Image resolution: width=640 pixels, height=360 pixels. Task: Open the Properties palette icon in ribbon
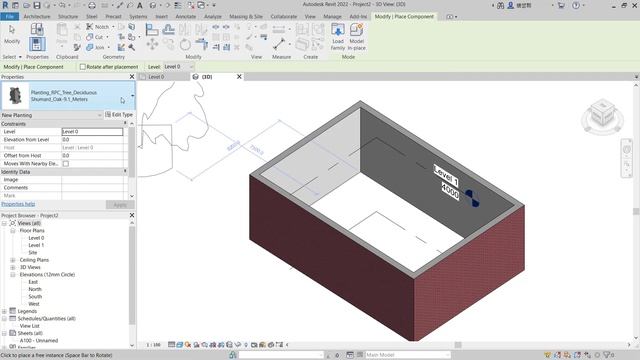pos(37,44)
